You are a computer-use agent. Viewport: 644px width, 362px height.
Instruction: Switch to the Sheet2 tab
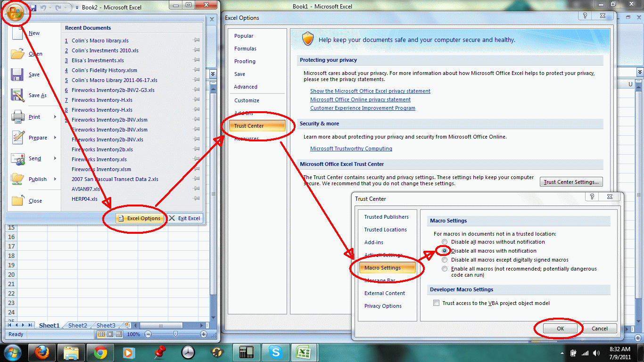pos(77,325)
